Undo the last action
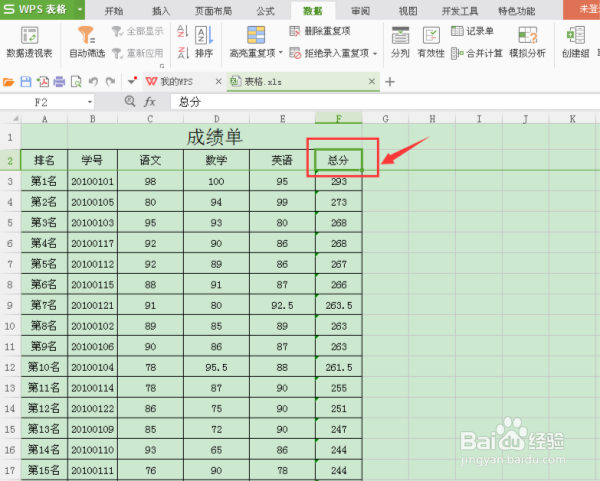Viewport: 600px width, 481px height. coord(93,82)
